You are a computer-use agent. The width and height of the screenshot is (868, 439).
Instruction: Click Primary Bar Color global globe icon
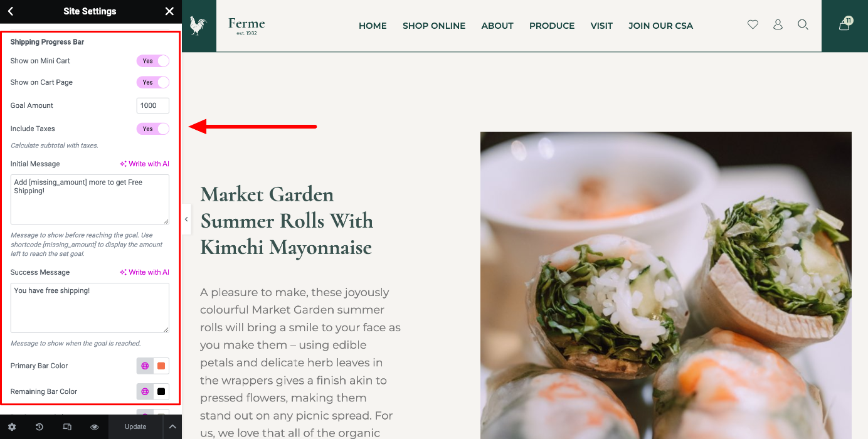[145, 366]
